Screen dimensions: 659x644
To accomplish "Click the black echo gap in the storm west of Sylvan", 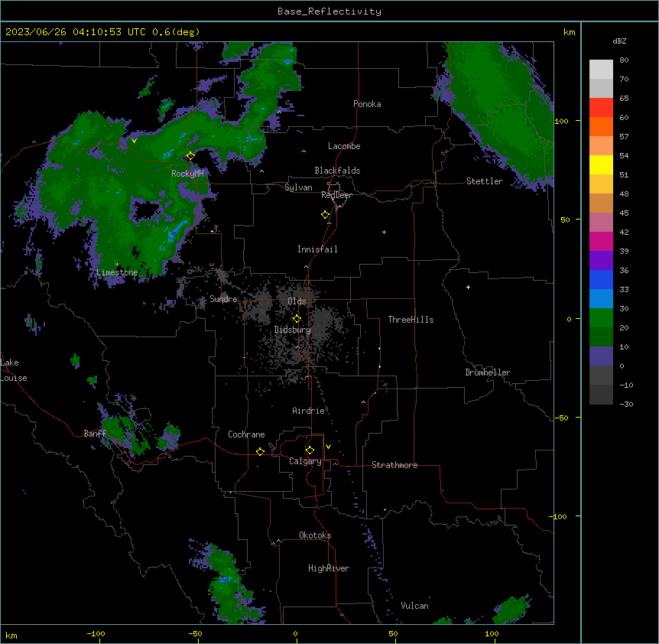I will point(145,209).
